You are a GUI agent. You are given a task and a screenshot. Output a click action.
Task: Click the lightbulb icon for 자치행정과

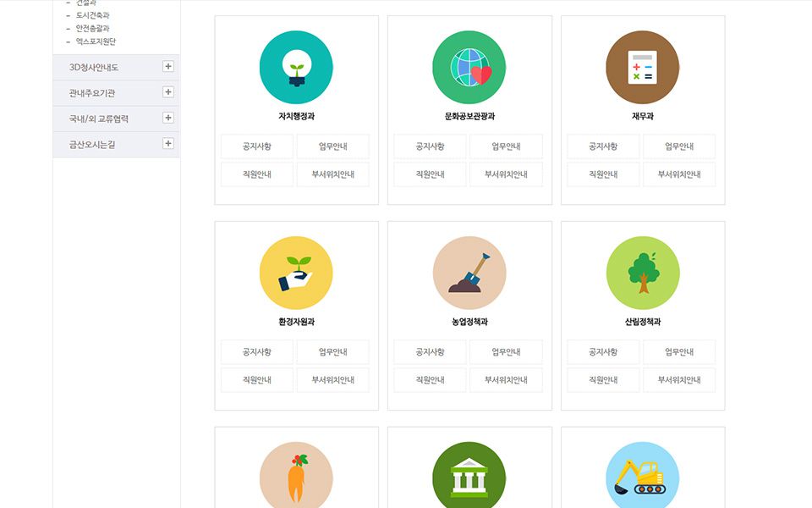[x=296, y=68]
